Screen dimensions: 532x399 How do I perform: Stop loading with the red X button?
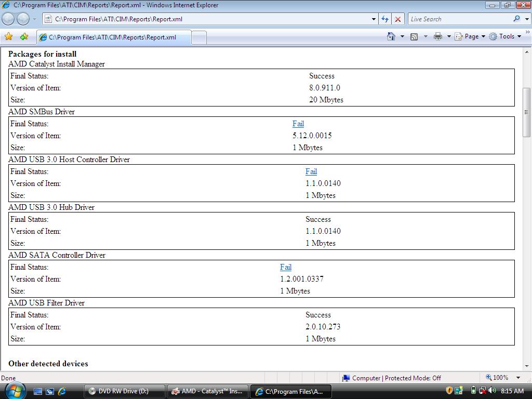tap(398, 19)
